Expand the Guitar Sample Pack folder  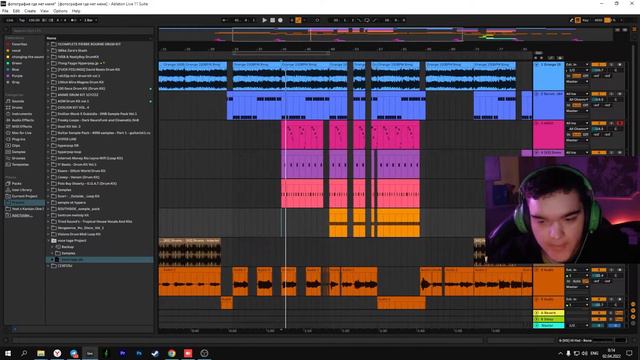48,133
